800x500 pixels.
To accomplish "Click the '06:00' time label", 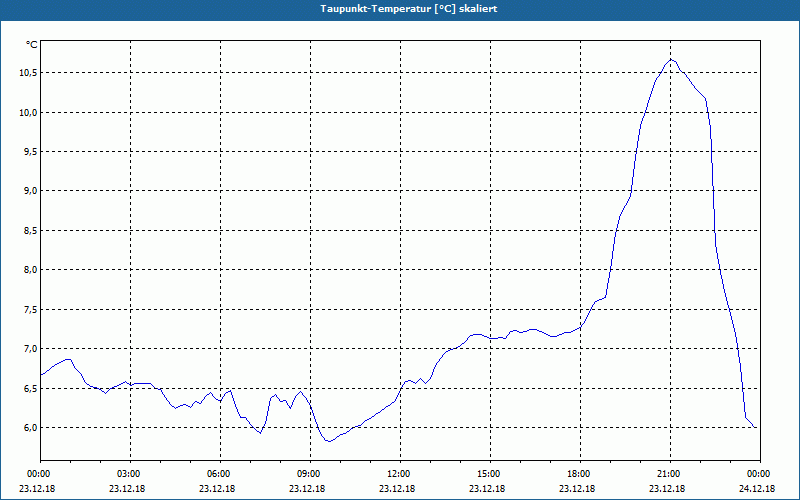I will tap(220, 474).
